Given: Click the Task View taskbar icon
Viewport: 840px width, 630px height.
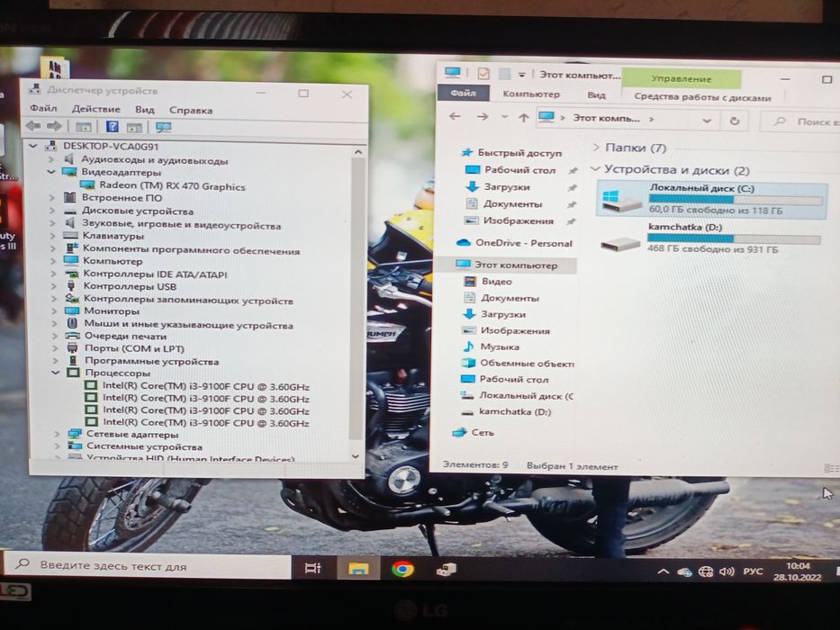Looking at the screenshot, I should click(x=312, y=568).
